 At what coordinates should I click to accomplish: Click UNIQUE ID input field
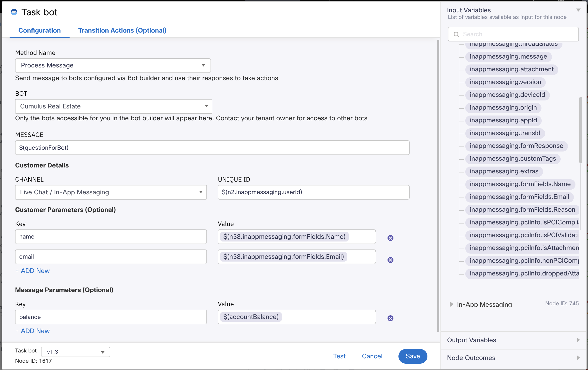point(313,192)
